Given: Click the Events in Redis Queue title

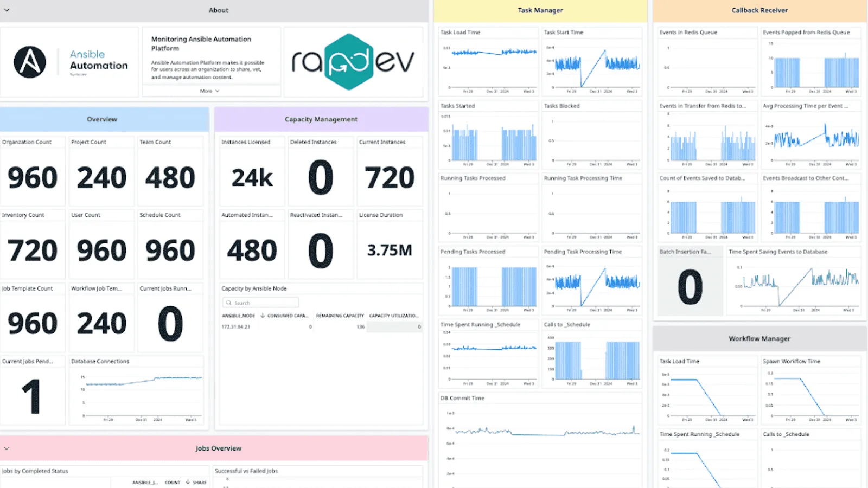Looking at the screenshot, I should tap(688, 33).
